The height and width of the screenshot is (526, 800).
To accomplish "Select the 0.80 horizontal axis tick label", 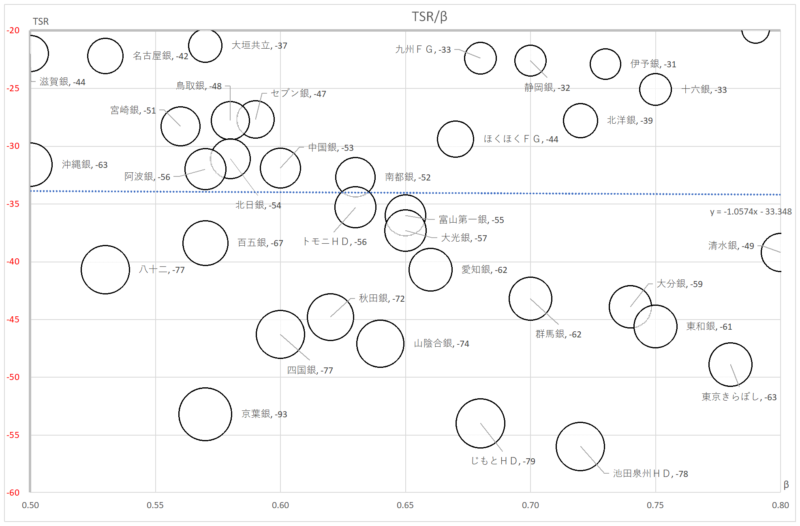I will pyautogui.click(x=781, y=506).
